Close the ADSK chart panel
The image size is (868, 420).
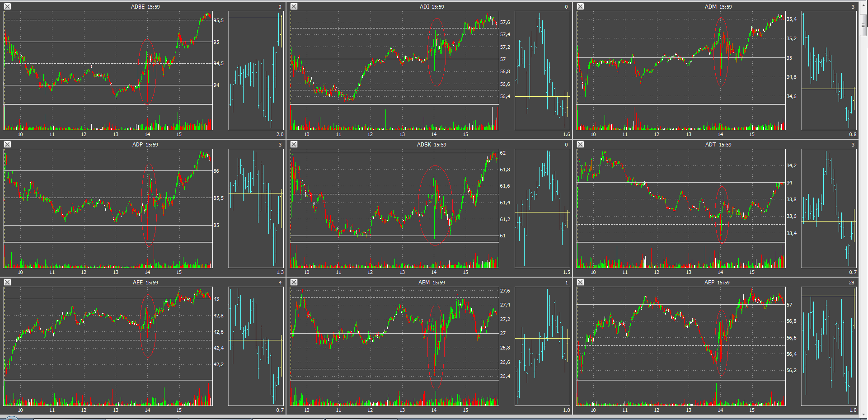pyautogui.click(x=294, y=144)
